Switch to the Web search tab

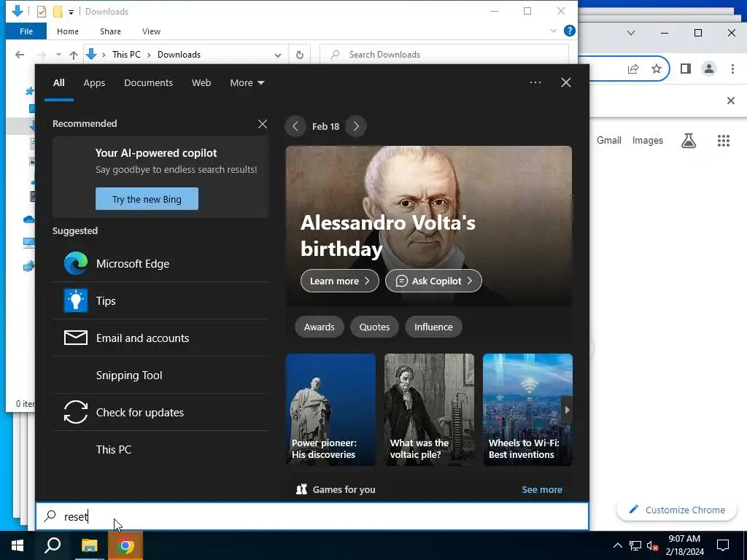(x=201, y=83)
